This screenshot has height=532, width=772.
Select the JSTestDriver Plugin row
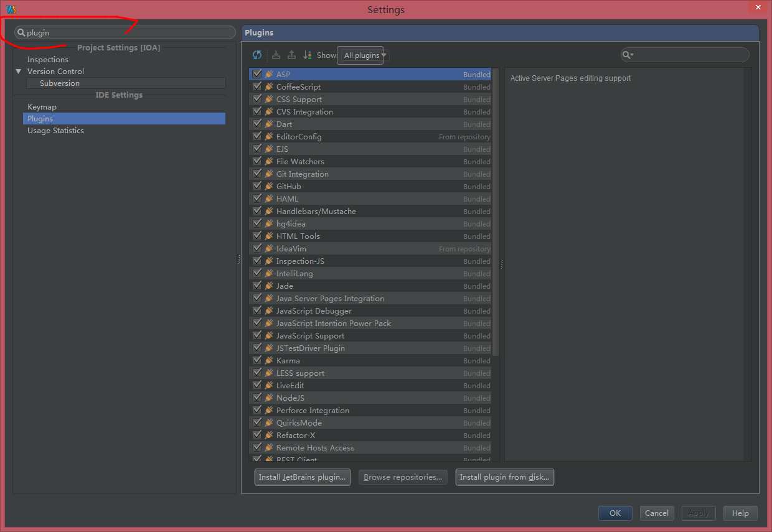[x=370, y=348]
